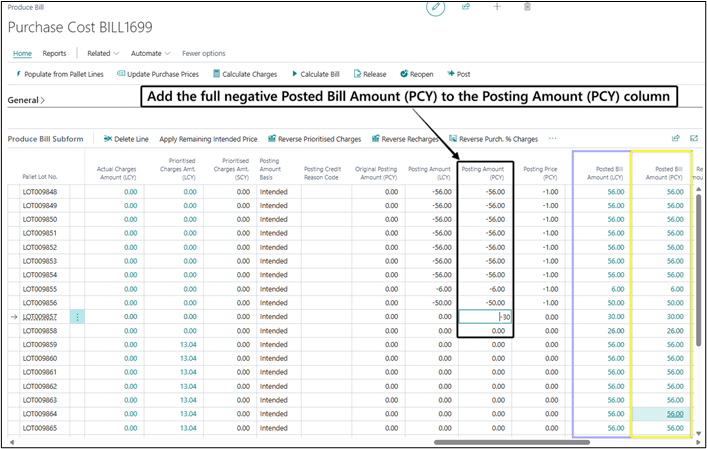Click Calculate Bill action
This screenshot has height=449, width=707.
315,74
